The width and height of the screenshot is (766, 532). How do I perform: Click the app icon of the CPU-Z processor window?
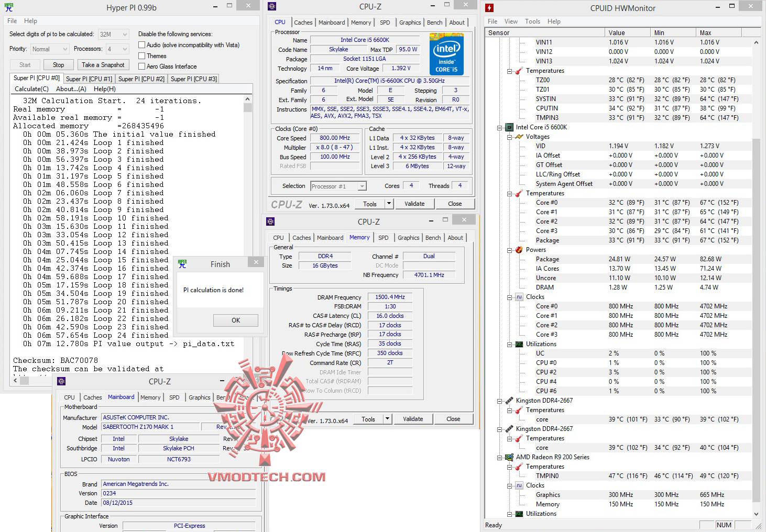click(271, 6)
